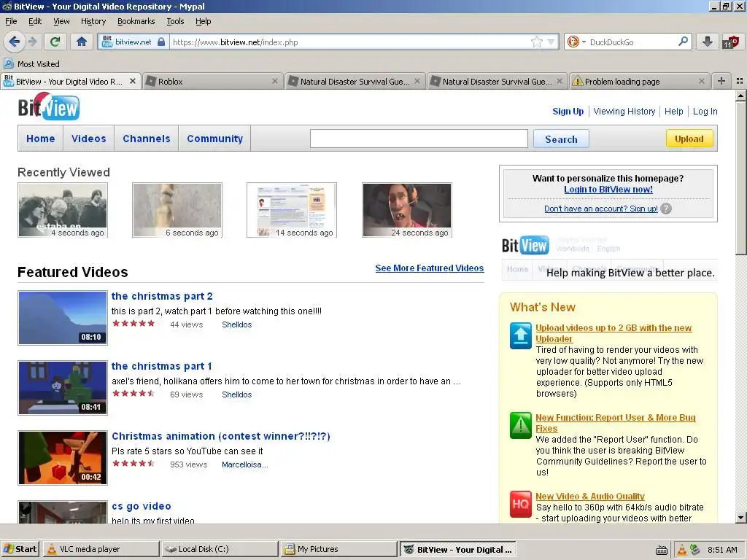Open the christmas part 2 video thumbnail

coord(63,318)
